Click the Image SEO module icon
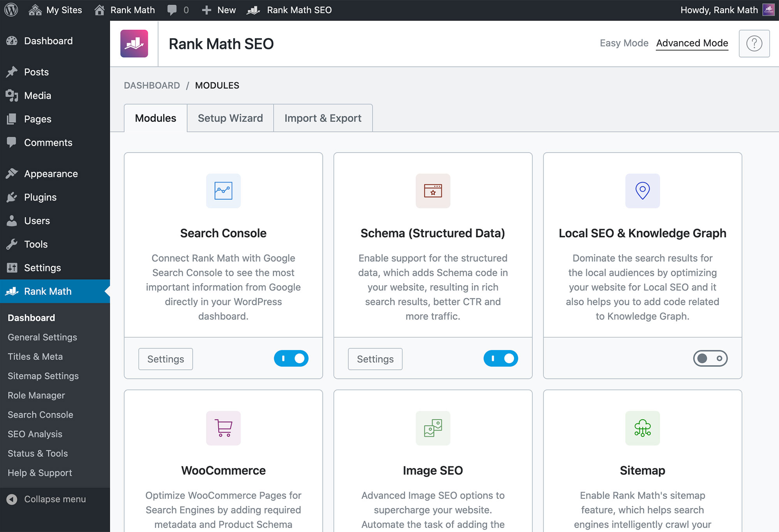 click(433, 428)
